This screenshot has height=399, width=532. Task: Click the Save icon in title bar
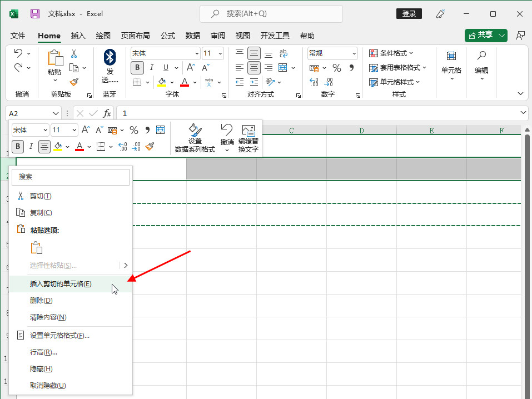35,13
